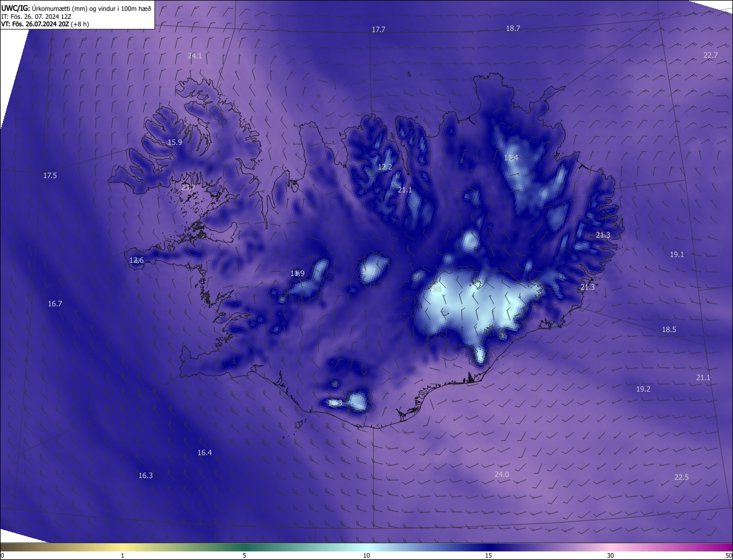Click the 'IT: Fös. 26. 07. 2024 12Z' line
The height and width of the screenshot is (560, 733).
tap(36, 17)
